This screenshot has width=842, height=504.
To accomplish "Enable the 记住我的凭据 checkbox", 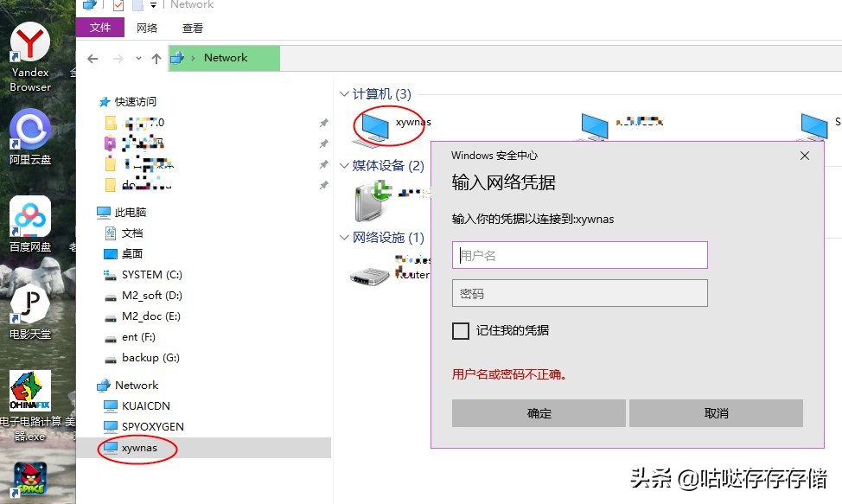I will (460, 331).
